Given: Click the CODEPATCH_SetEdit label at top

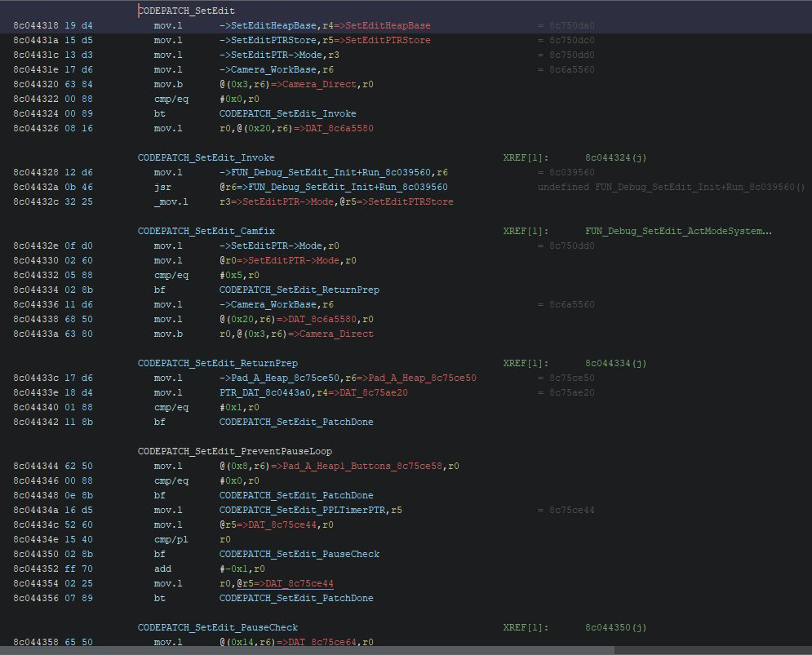Looking at the screenshot, I should point(186,11).
